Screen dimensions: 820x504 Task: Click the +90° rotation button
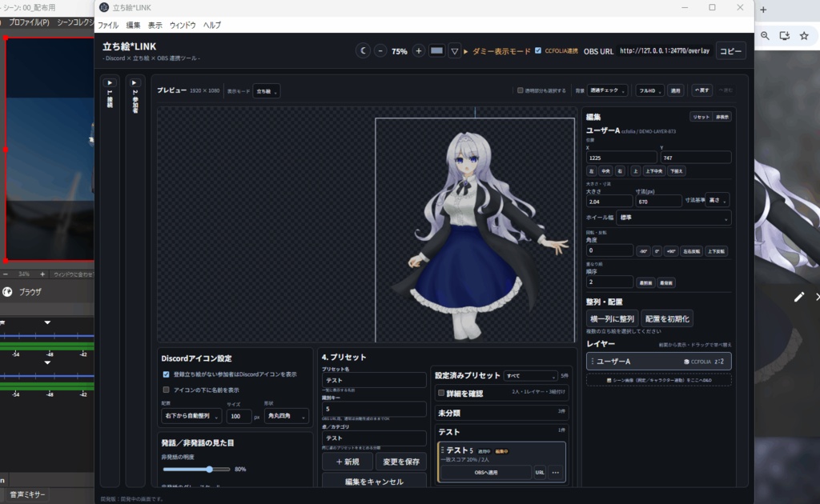pos(671,251)
